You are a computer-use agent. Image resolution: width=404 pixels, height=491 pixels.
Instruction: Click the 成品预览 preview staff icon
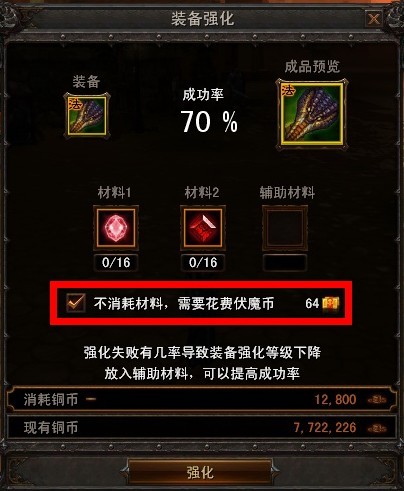pyautogui.click(x=312, y=114)
